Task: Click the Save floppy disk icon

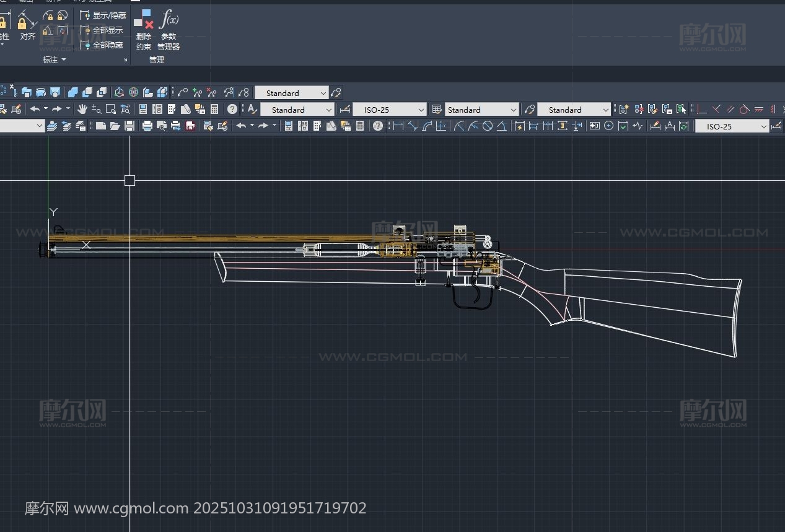Action: pos(129,126)
